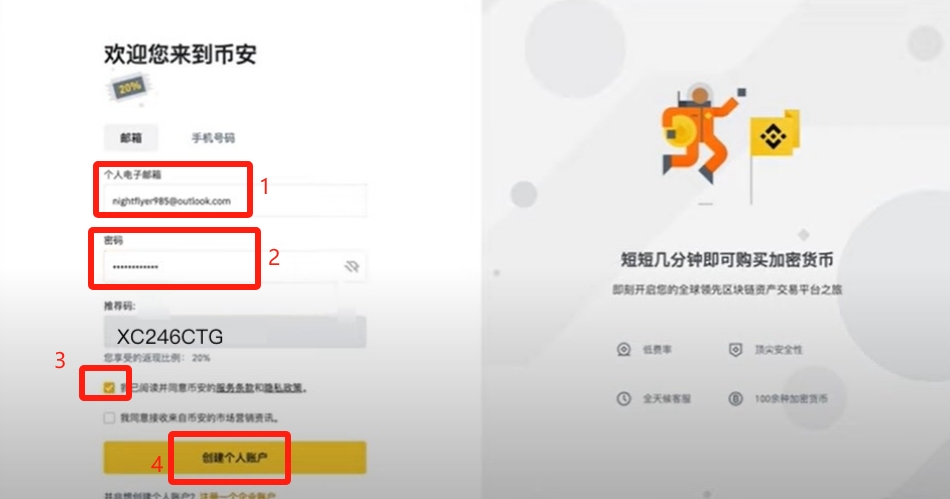Image resolution: width=950 pixels, height=499 pixels.
Task: Enable the marketing information consent checkbox
Action: point(109,418)
